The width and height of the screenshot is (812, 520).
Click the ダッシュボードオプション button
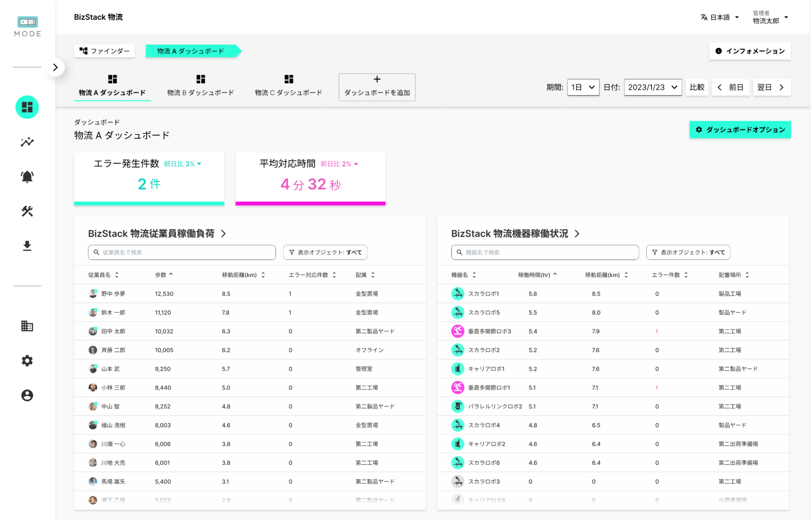(x=740, y=130)
